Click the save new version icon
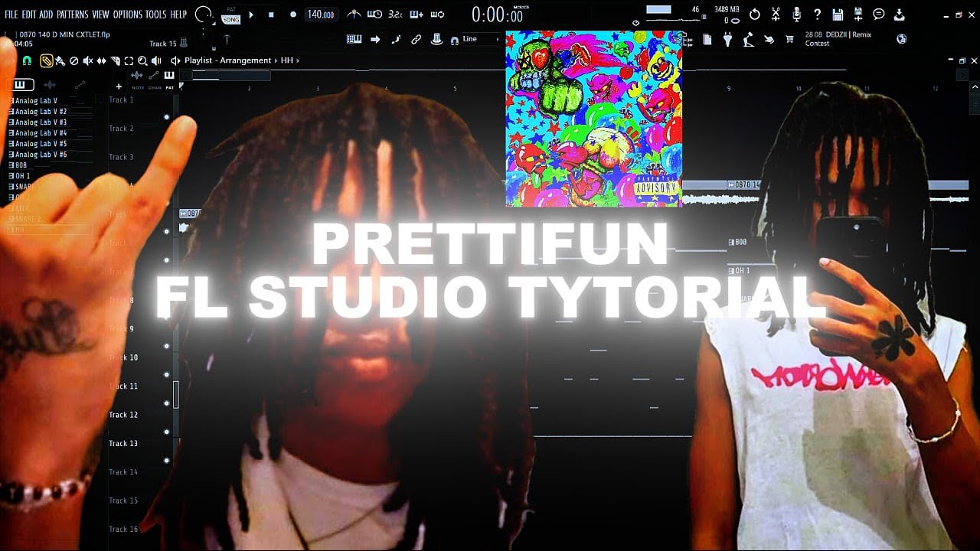This screenshot has height=551, width=980. tap(858, 15)
